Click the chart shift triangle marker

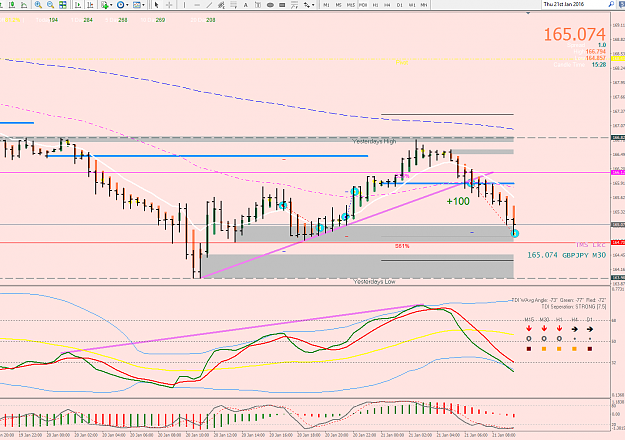click(528, 14)
